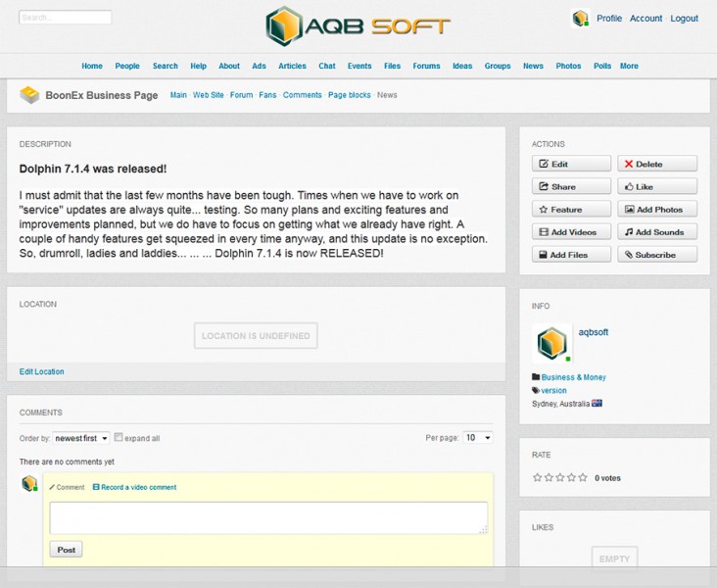Screen dimensions: 717x588
Task: Rate five stars in the Rate block
Action: click(x=583, y=477)
